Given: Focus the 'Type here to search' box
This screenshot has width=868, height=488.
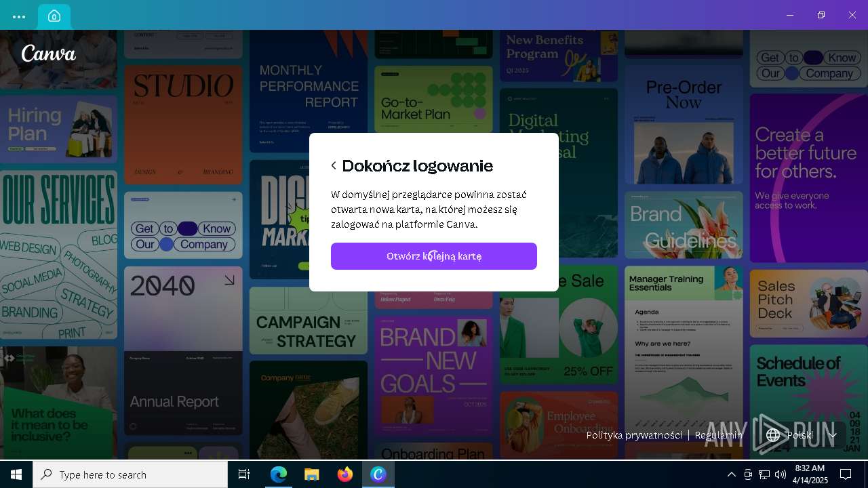Looking at the screenshot, I should (x=130, y=474).
